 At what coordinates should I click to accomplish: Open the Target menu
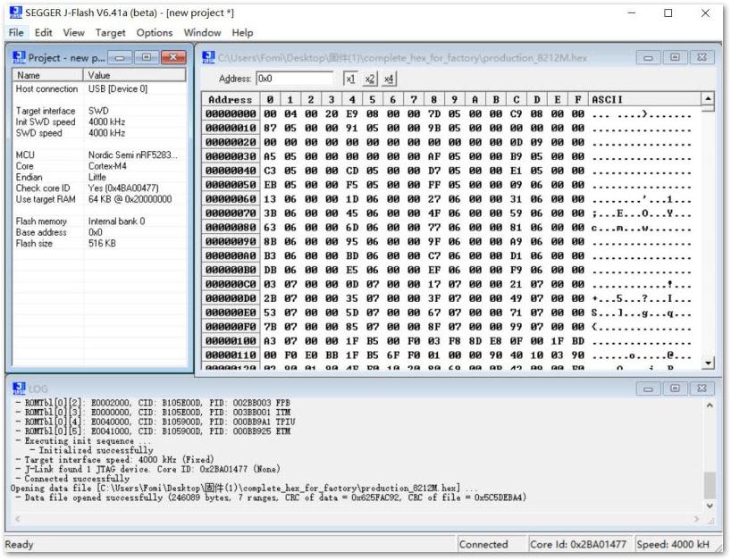111,33
